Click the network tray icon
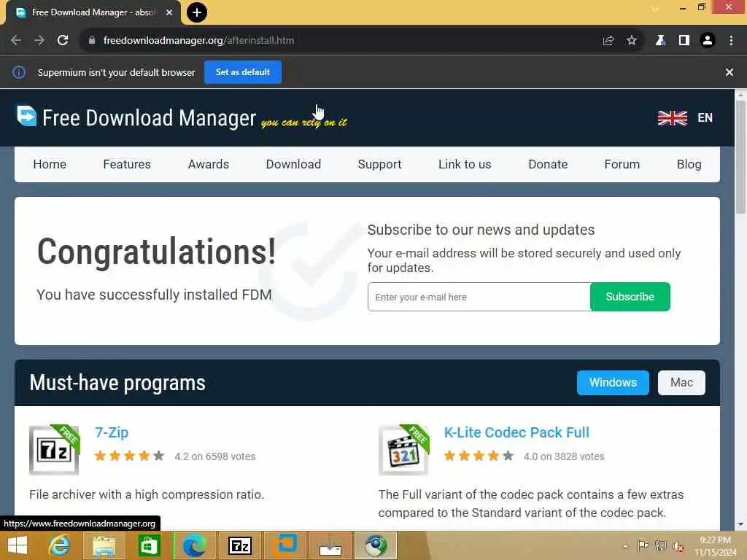 (661, 546)
